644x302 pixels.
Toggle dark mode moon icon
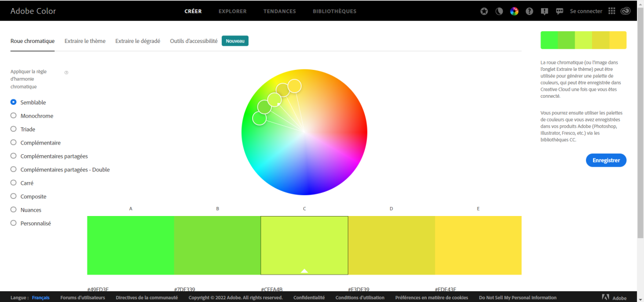[x=499, y=11]
